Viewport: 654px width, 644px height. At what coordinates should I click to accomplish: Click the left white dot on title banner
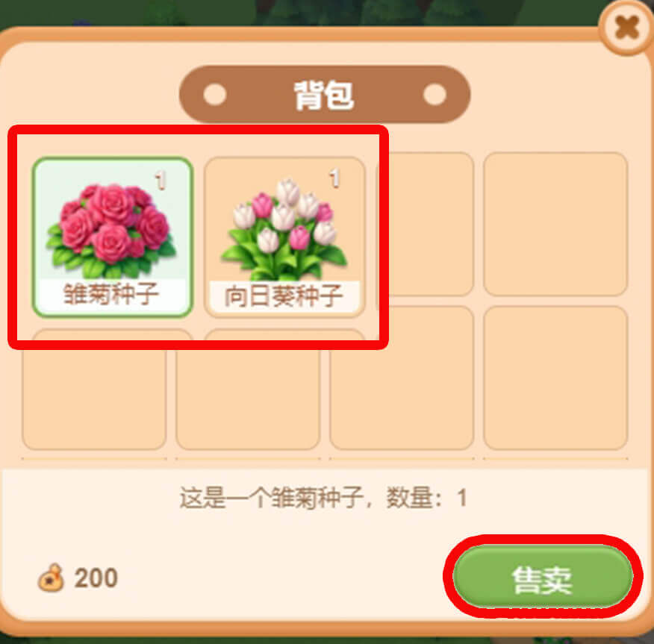pyautogui.click(x=215, y=94)
